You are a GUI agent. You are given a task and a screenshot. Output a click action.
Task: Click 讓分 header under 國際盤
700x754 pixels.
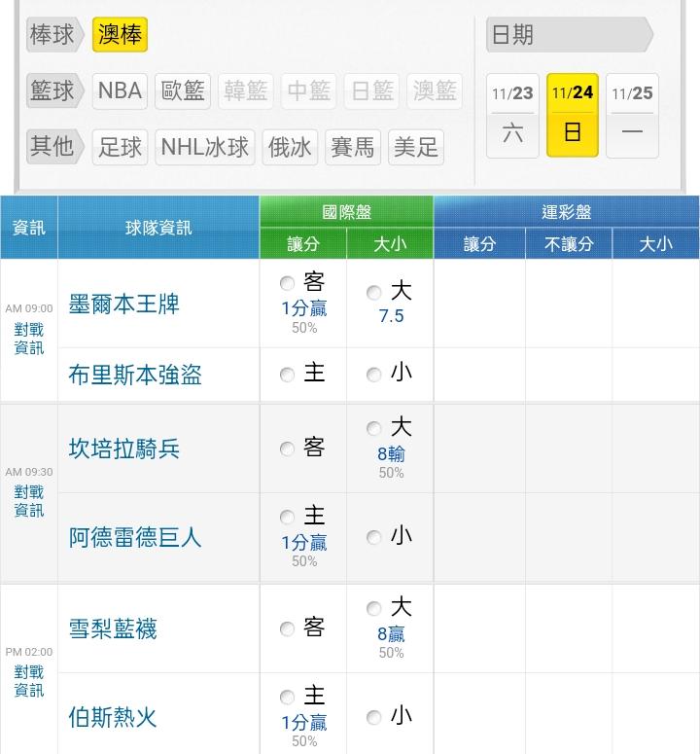point(303,244)
